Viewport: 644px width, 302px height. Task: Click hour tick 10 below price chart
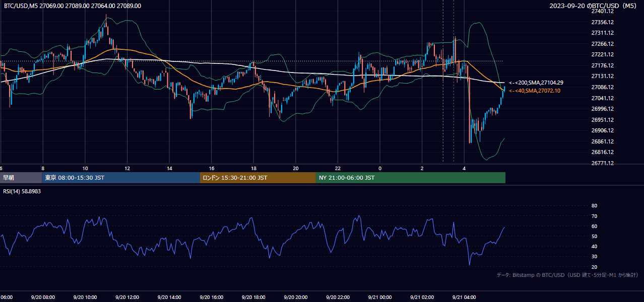click(x=85, y=168)
